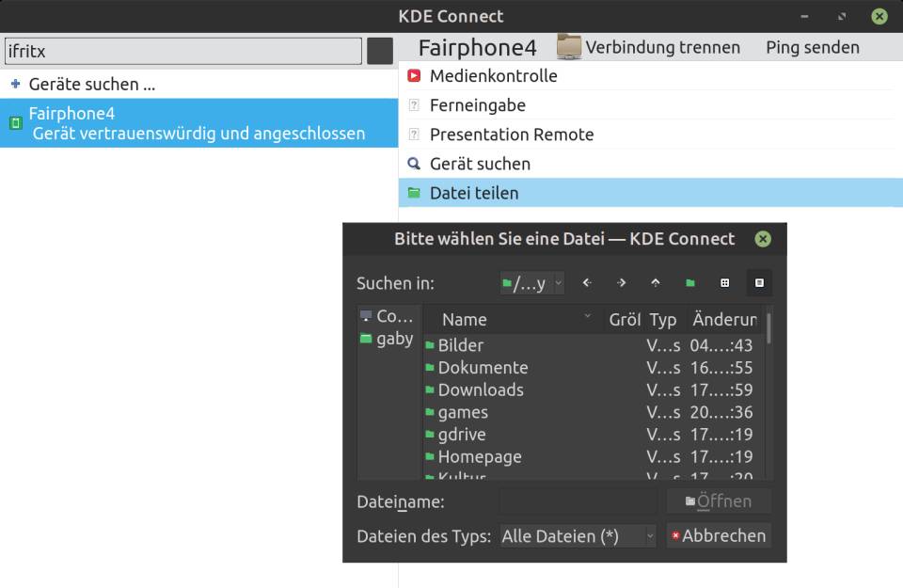
Task: Cancel the dialog with Abbrechen
Action: coord(718,535)
